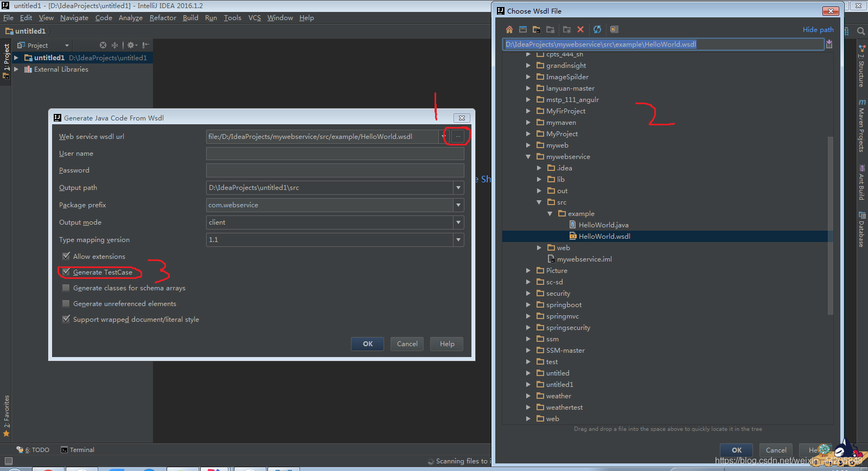Open Help in Generate Java Code dialog
This screenshot has width=868, height=471.
point(447,344)
